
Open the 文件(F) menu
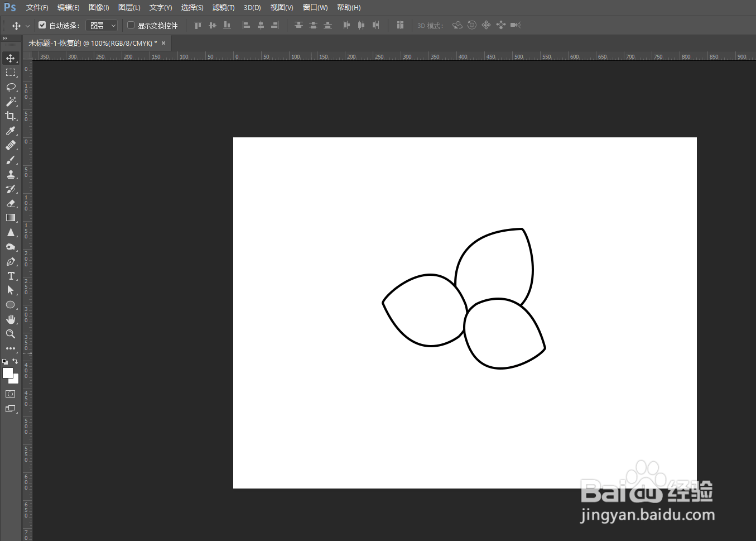pyautogui.click(x=37, y=8)
